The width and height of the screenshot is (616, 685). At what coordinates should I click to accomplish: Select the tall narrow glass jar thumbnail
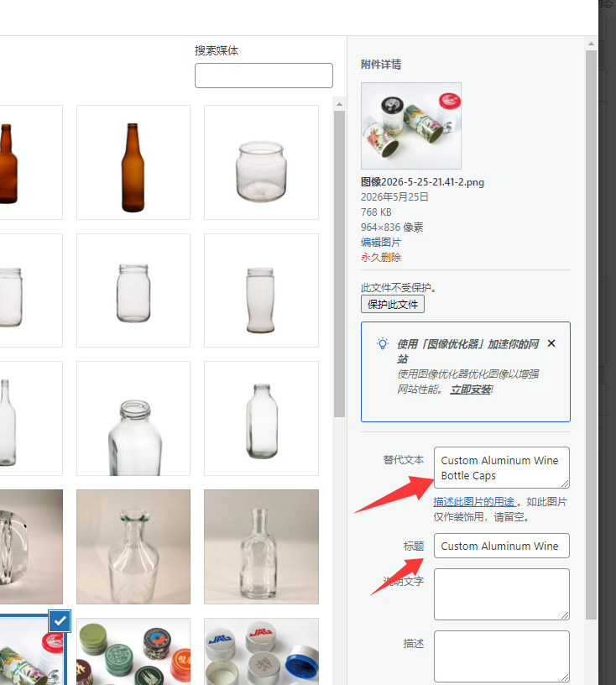click(261, 290)
